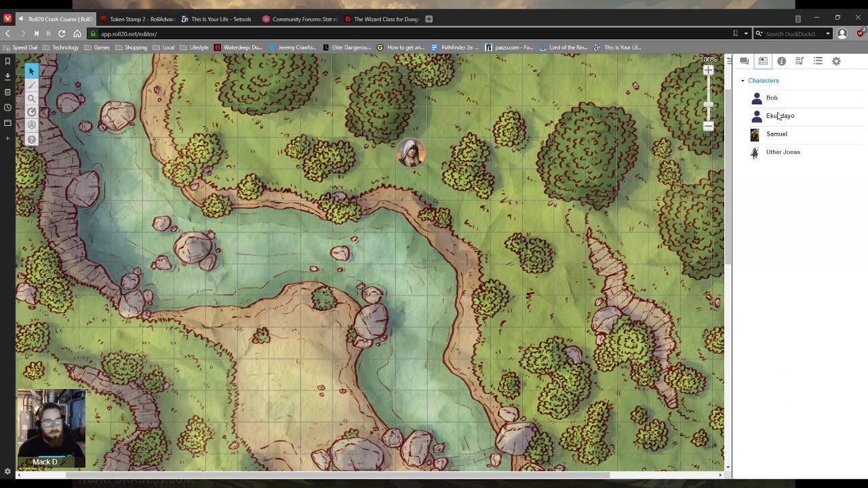Collapse the sidebar with the hamburger handle
Image resolution: width=868 pixels, height=488 pixels.
(x=730, y=61)
